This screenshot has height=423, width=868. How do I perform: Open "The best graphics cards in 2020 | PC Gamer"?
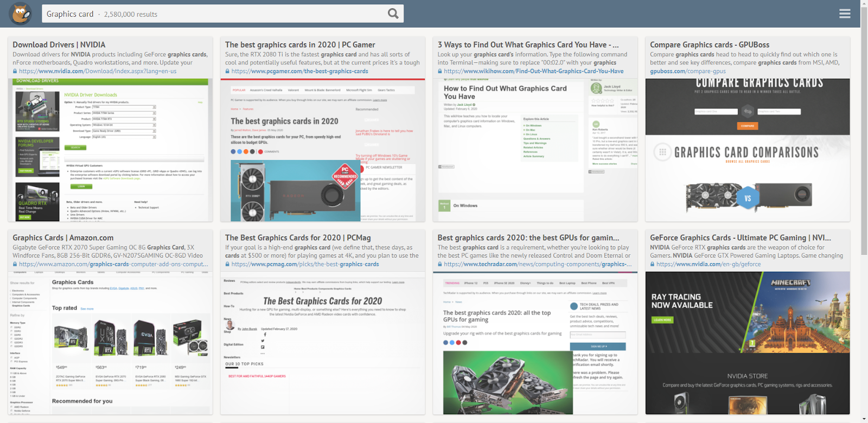pos(300,44)
